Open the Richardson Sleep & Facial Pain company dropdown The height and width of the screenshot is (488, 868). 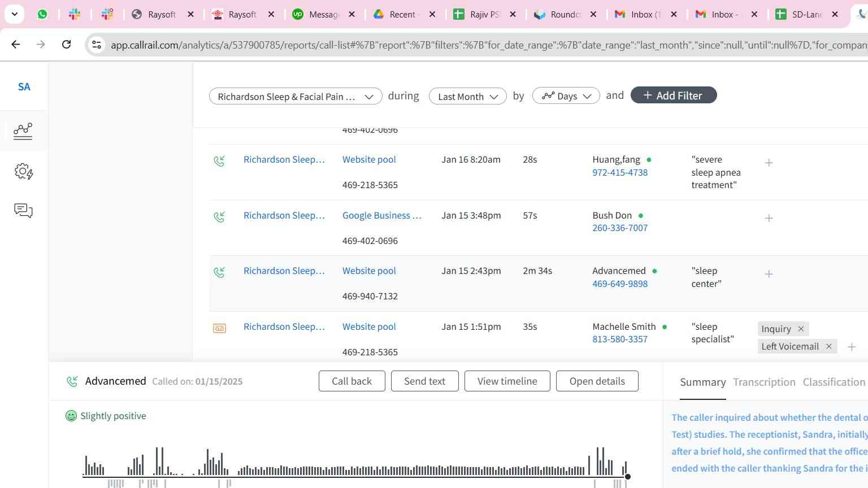pyautogui.click(x=296, y=97)
